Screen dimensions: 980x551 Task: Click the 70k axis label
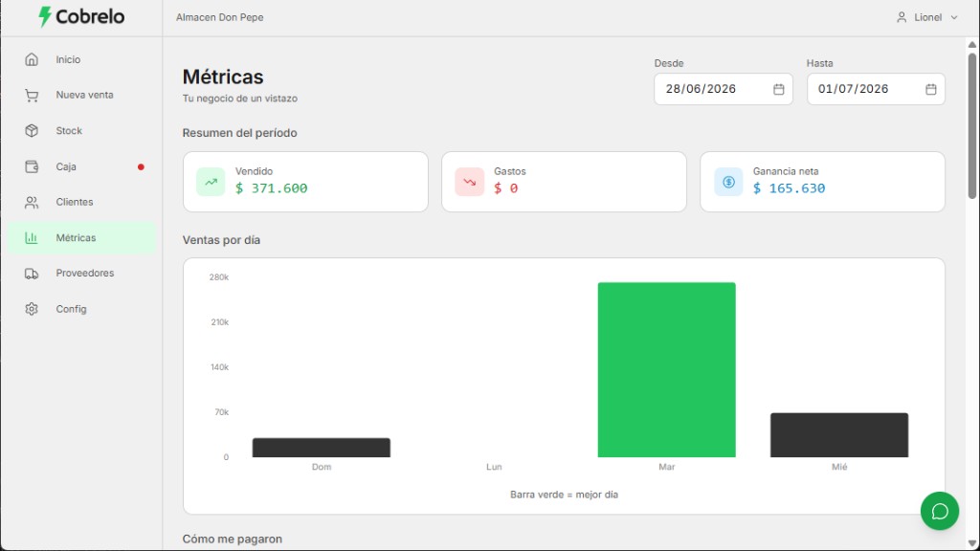click(221, 412)
